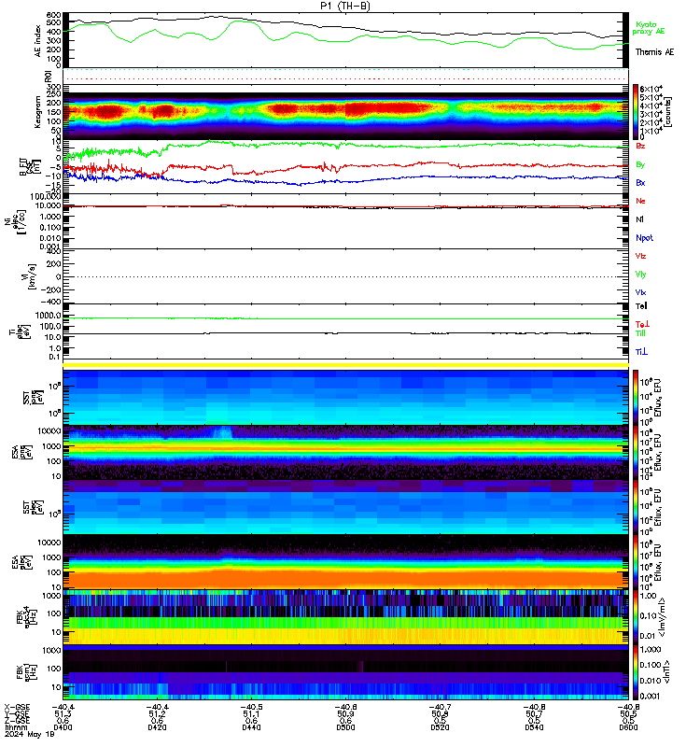The height and width of the screenshot is (747, 700).
Task: Select the green By legend label
Action: (x=640, y=164)
